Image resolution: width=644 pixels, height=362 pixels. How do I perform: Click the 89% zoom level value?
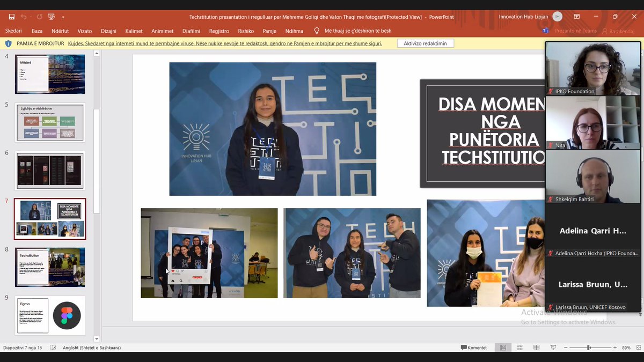(x=626, y=348)
